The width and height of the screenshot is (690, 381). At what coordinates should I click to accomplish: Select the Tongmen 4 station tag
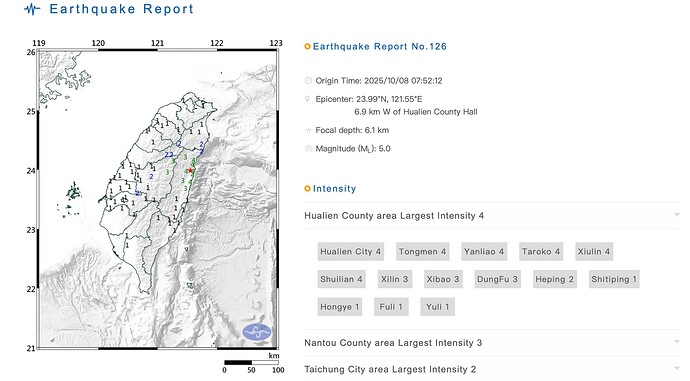[422, 252]
